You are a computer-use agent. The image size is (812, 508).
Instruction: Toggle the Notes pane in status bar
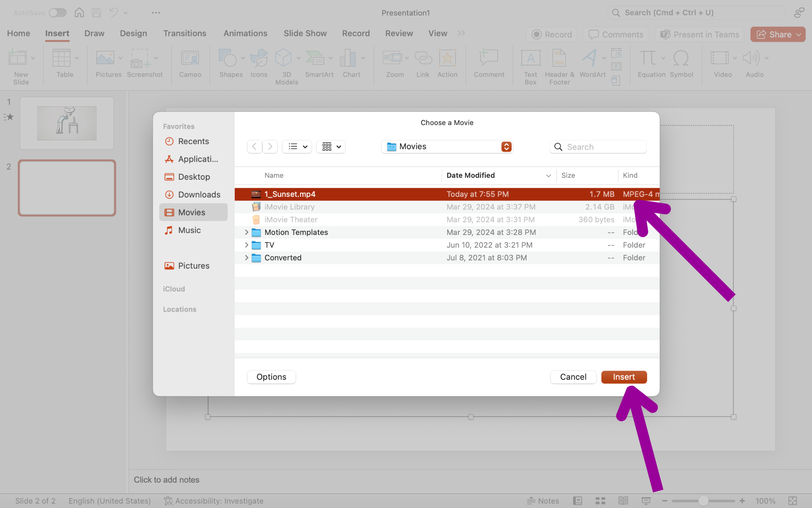(543, 501)
